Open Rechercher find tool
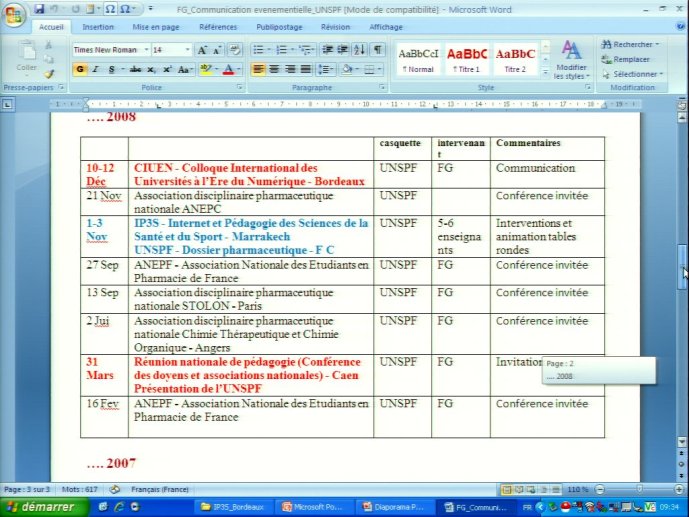The width and height of the screenshot is (689, 517). (630, 44)
